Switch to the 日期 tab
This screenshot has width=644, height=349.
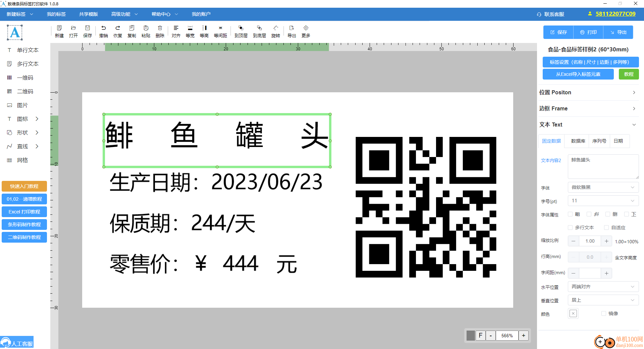(618, 141)
